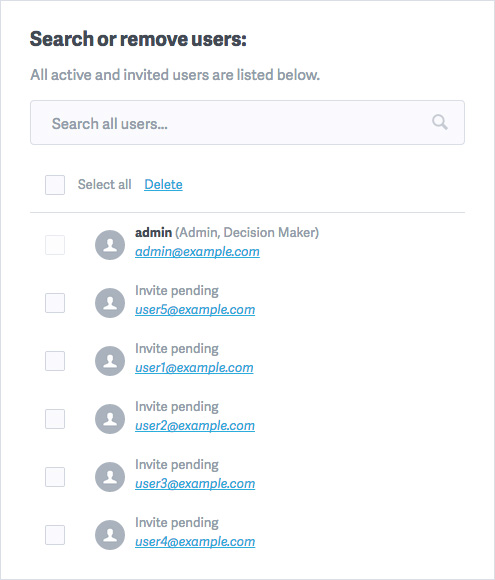
Task: Open the user4@example.com link
Action: pyautogui.click(x=195, y=542)
